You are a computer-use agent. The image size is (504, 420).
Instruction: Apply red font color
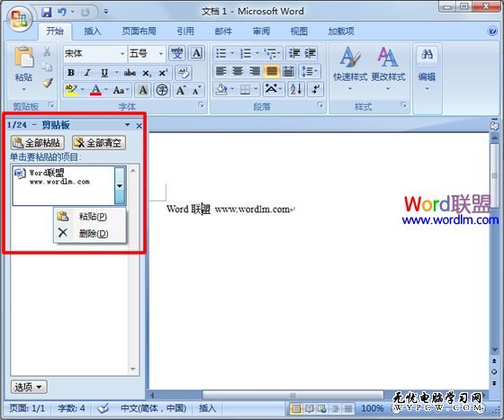[95, 90]
